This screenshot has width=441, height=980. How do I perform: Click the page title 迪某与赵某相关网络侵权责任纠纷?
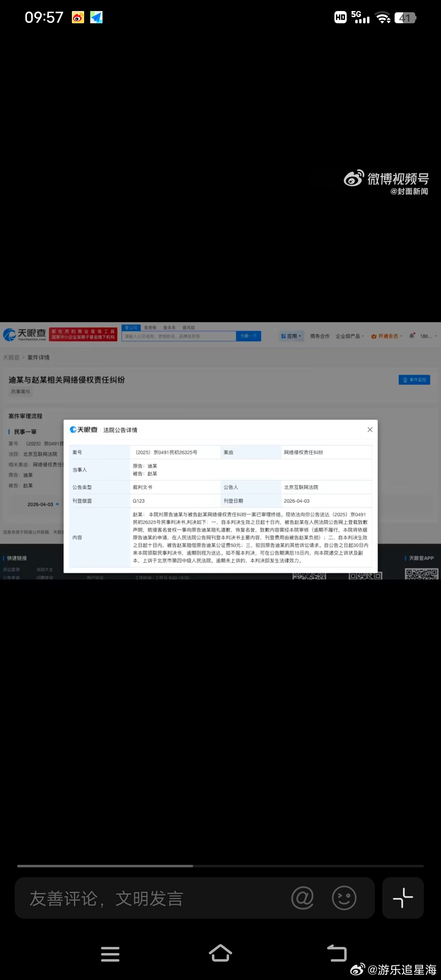click(x=67, y=380)
